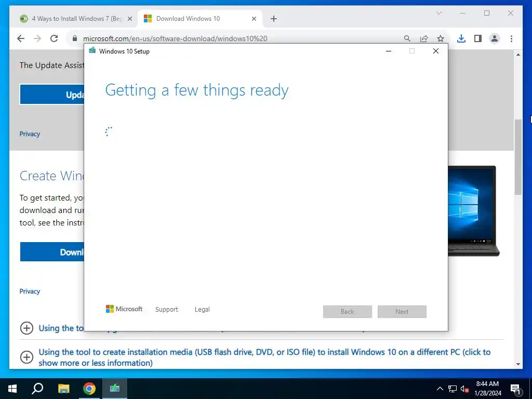The width and height of the screenshot is (532, 399).
Task: Open the Support link in Setup
Action: [x=167, y=310]
